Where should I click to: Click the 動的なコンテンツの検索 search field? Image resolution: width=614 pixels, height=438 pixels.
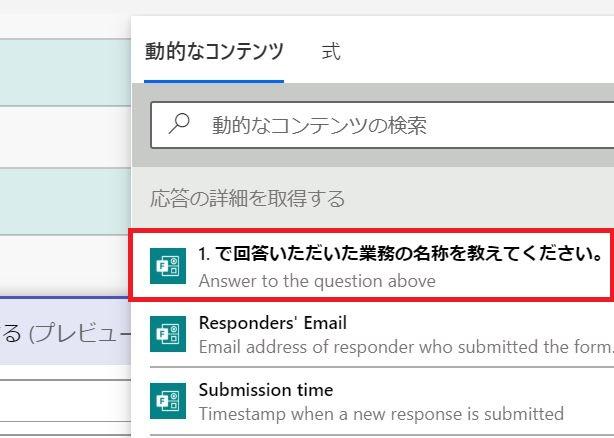pos(382,125)
